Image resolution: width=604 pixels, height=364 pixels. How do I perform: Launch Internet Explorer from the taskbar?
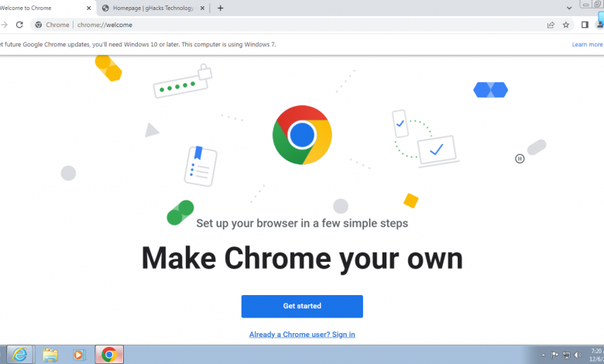coord(19,355)
